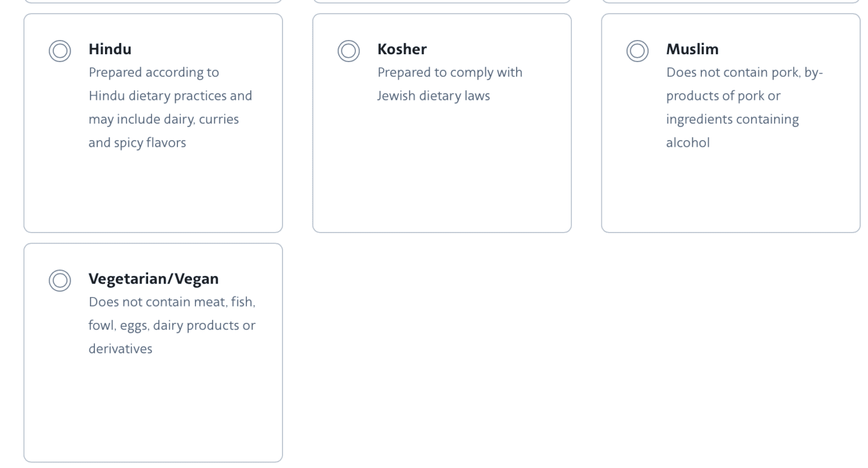Click empty space inside the Hindu card
Screen dimensions: 868x468
153,192
